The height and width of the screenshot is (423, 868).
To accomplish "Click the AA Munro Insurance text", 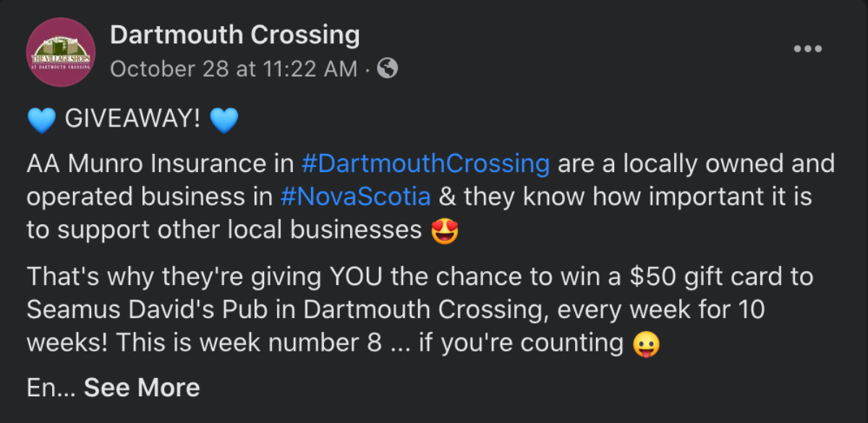I will coord(148,163).
